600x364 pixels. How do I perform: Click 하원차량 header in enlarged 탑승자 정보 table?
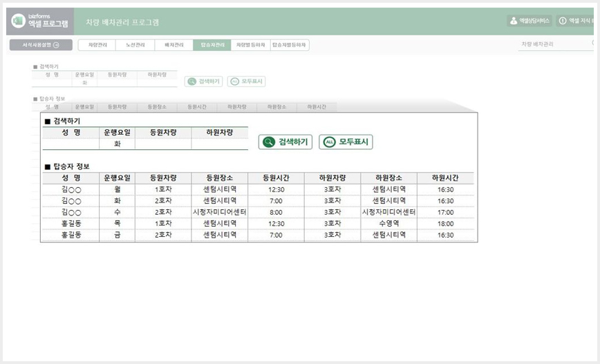332,178
